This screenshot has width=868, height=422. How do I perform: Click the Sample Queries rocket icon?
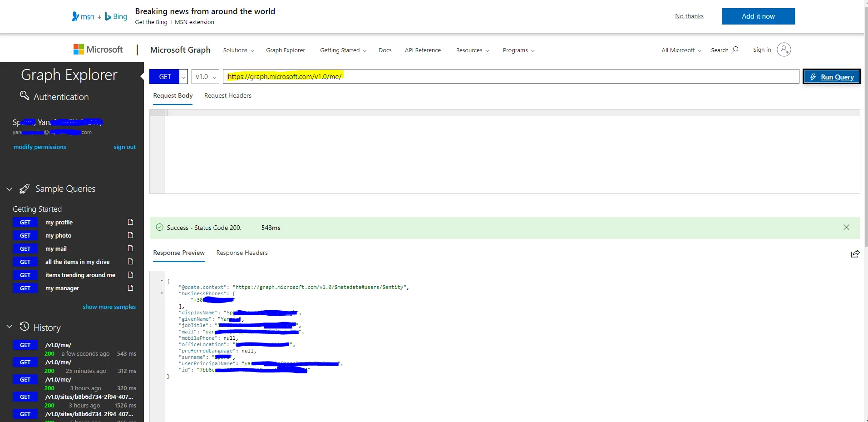click(25, 189)
